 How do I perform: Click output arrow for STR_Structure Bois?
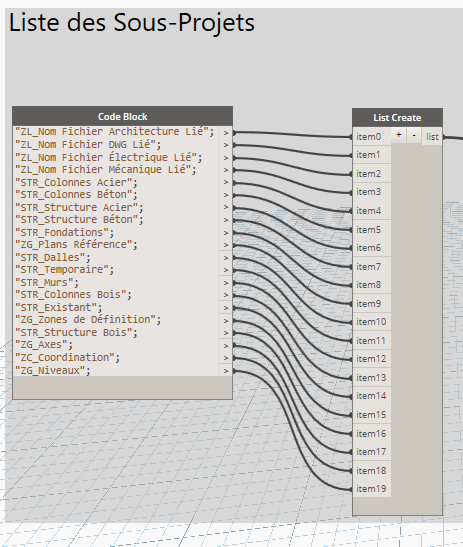pos(226,333)
